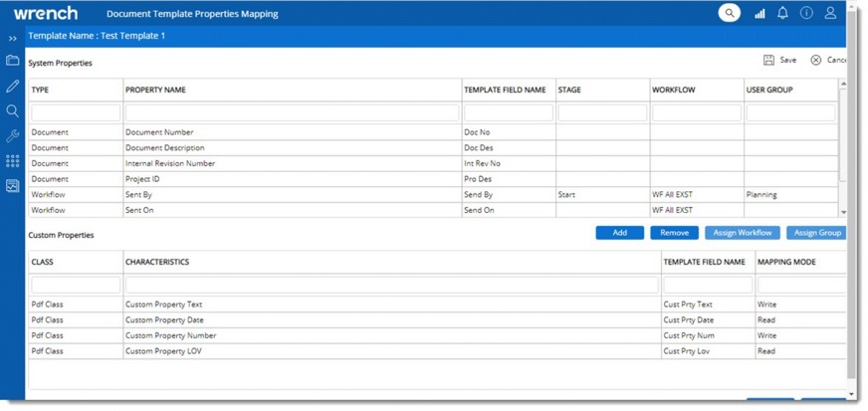
Task: Open the wrench tools icon in sidebar
Action: point(13,135)
